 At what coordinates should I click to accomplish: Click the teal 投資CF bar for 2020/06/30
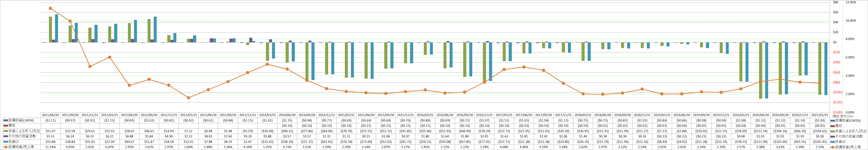click(767, 70)
